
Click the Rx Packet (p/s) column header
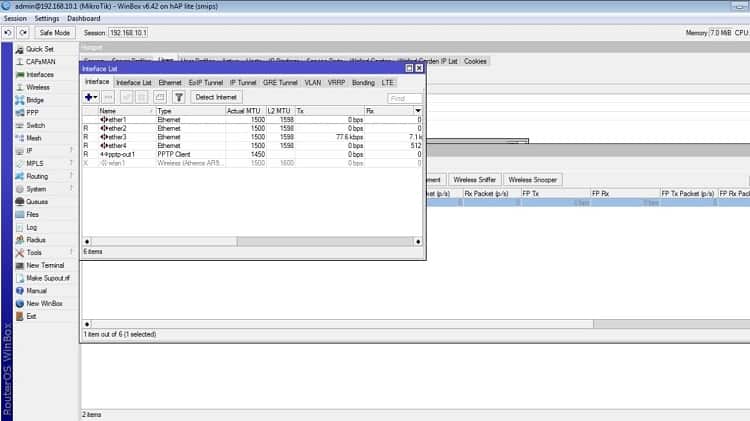491,193
